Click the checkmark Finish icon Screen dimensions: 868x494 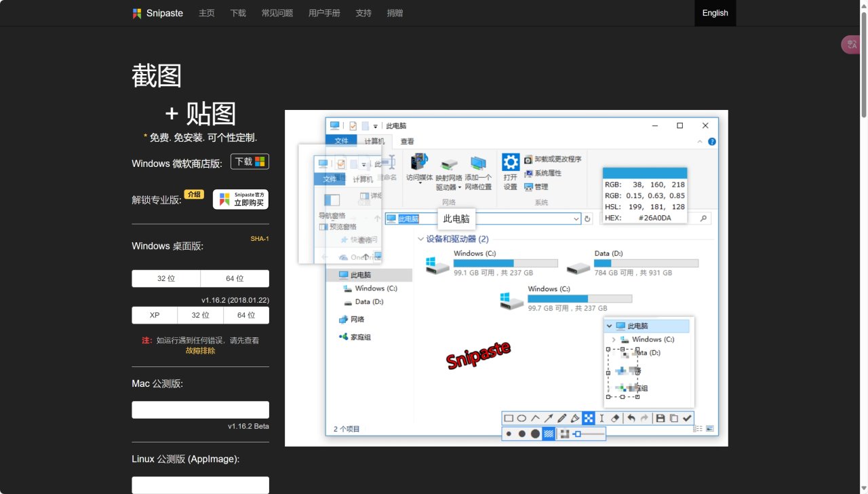[688, 419]
